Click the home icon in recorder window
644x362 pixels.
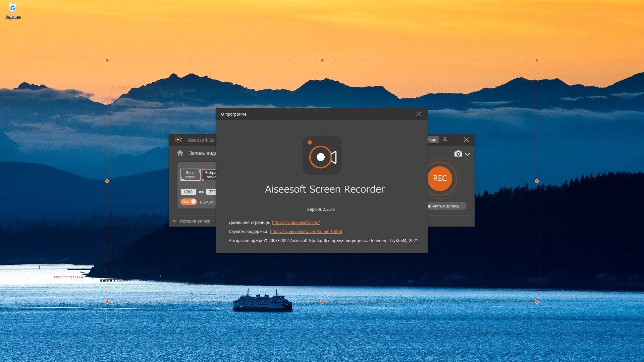tap(180, 153)
